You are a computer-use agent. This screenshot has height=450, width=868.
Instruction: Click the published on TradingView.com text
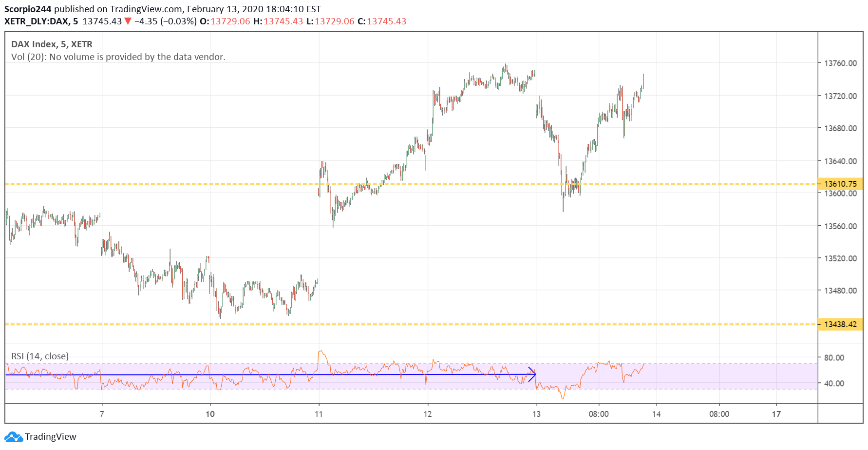118,9
